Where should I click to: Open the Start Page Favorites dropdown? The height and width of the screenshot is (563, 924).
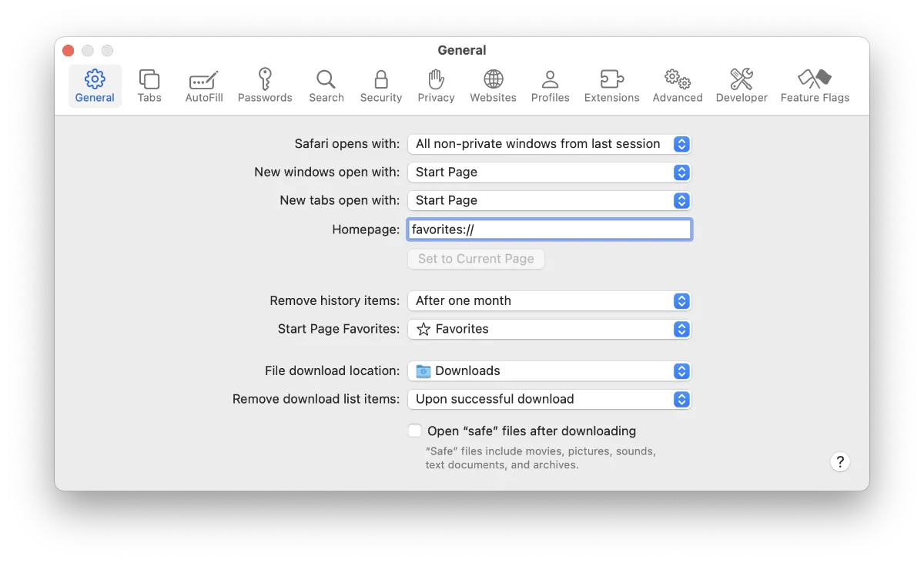click(549, 329)
